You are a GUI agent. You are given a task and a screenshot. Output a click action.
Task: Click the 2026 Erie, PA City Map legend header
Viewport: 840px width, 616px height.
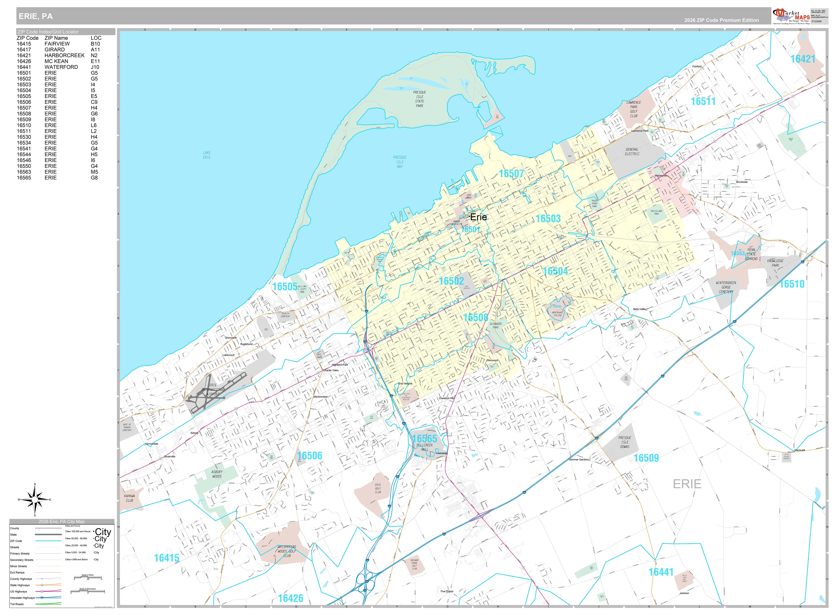(61, 522)
